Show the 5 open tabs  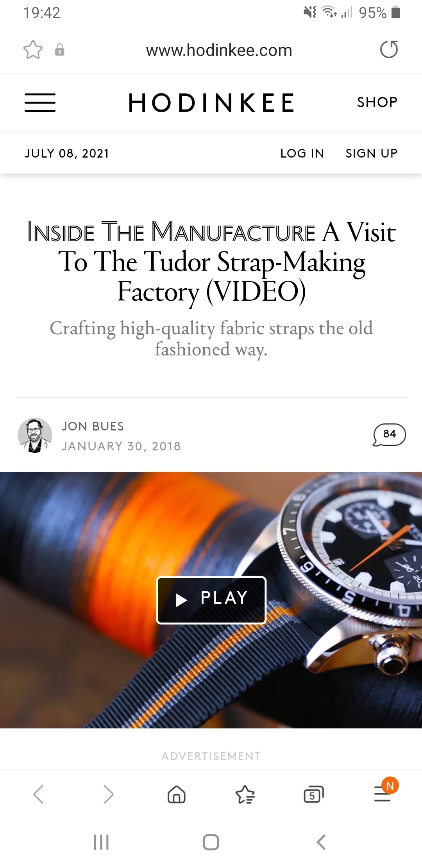pyautogui.click(x=314, y=794)
